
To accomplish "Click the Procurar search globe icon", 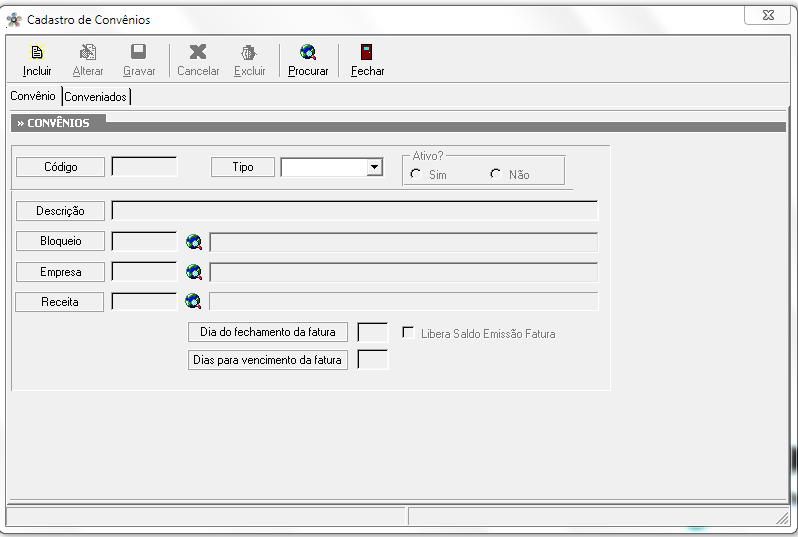I will [308, 52].
